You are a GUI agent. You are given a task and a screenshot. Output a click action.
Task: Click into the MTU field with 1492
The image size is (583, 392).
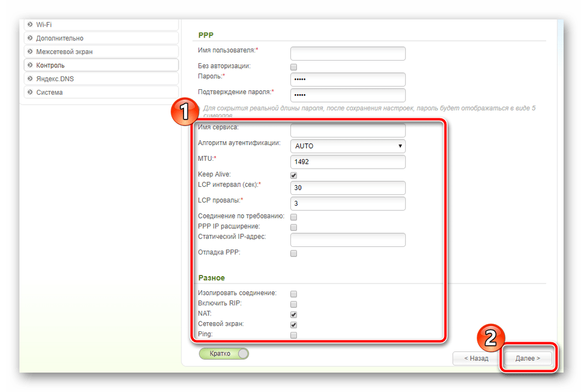tap(347, 161)
